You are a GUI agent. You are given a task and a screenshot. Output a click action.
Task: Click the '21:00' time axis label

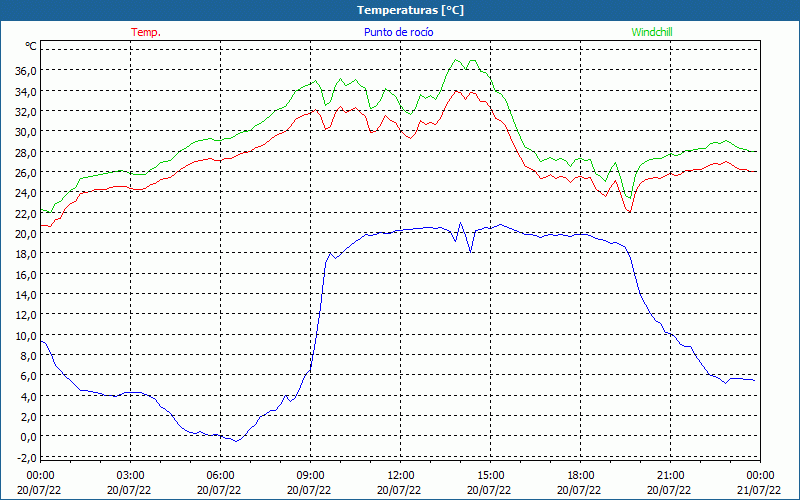click(670, 476)
